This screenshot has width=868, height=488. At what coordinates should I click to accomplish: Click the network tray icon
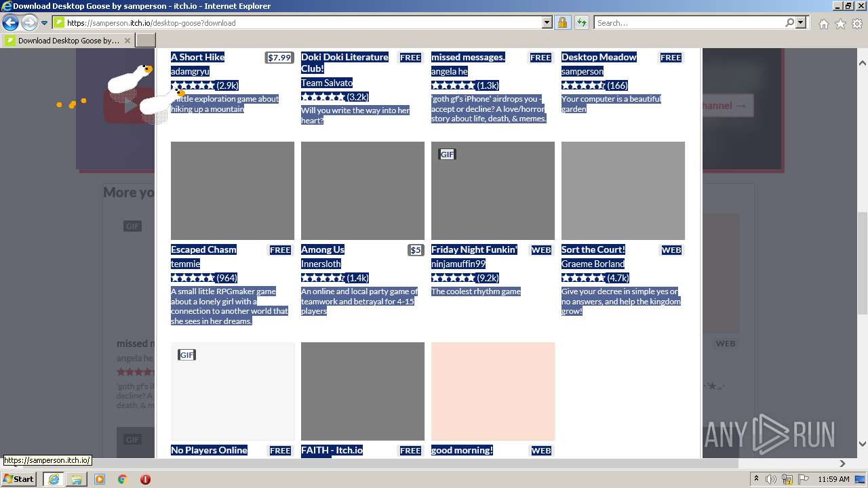coord(787,479)
